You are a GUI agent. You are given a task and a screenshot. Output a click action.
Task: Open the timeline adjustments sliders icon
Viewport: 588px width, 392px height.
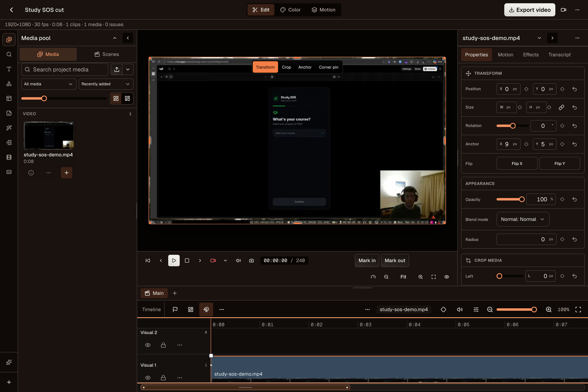476,310
